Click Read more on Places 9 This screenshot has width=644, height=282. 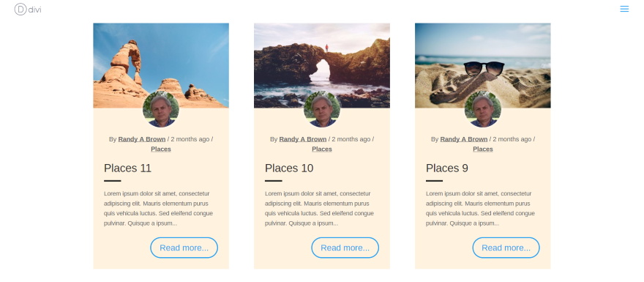coord(506,248)
